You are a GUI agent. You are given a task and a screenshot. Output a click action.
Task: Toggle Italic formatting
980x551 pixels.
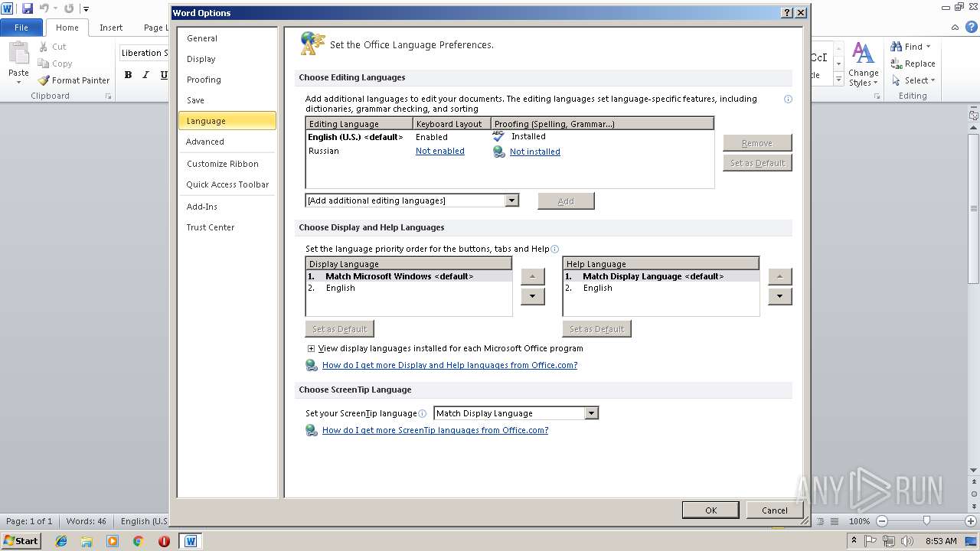(x=145, y=75)
